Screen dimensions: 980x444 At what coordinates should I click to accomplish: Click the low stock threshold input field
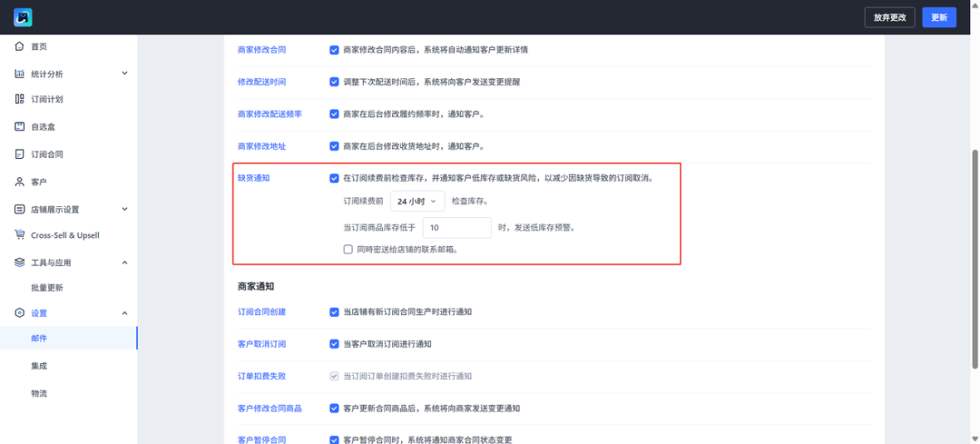tap(456, 227)
